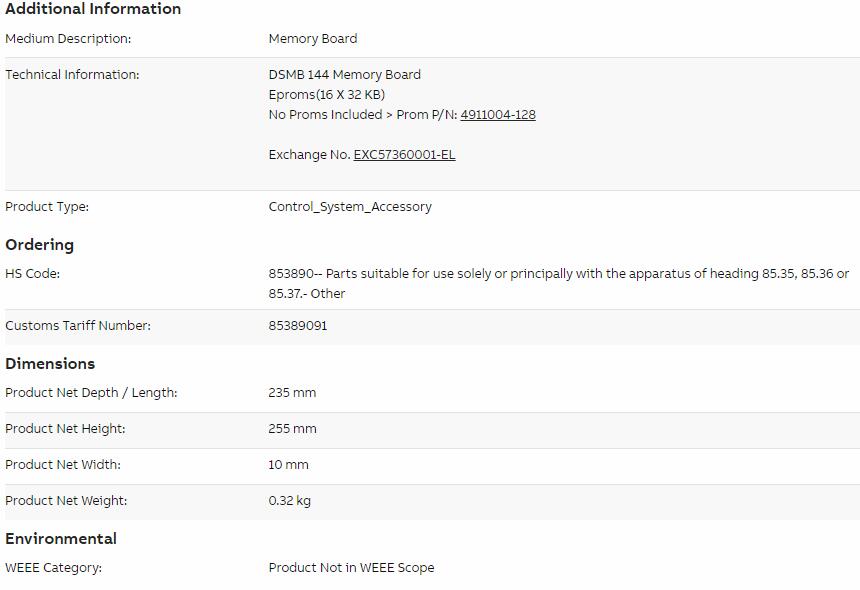The height and width of the screenshot is (590, 860).
Task: Click the customs tariff number 85389091
Action: tap(297, 326)
